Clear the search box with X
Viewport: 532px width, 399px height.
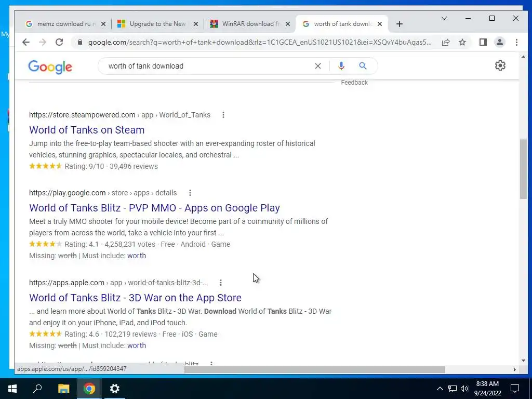[317, 66]
